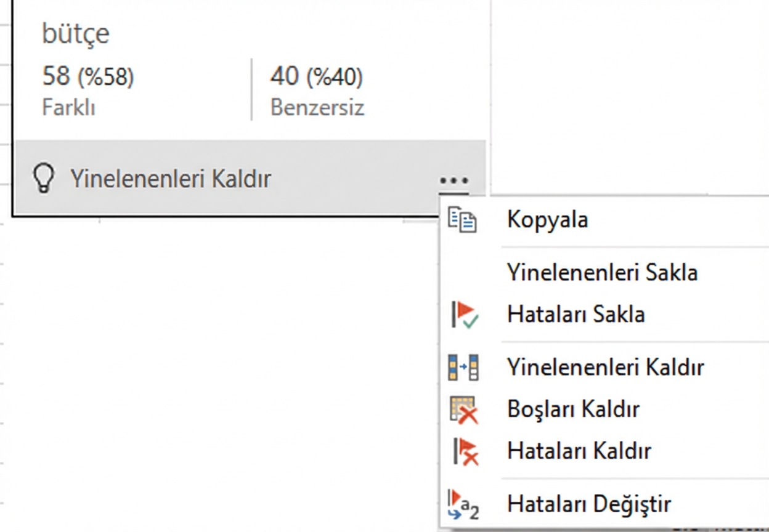Select Yinelenenleri Kaldır from the menu
769x532 pixels.
click(606, 367)
